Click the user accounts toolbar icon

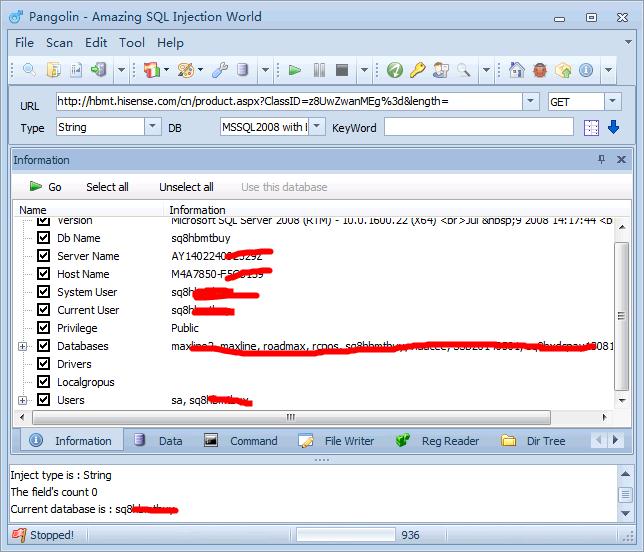tap(440, 70)
